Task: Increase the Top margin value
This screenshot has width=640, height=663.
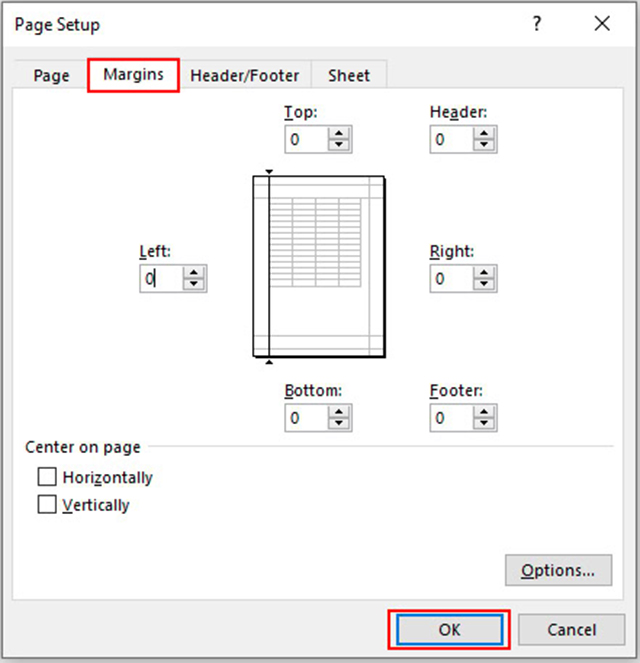Action: coord(339,134)
